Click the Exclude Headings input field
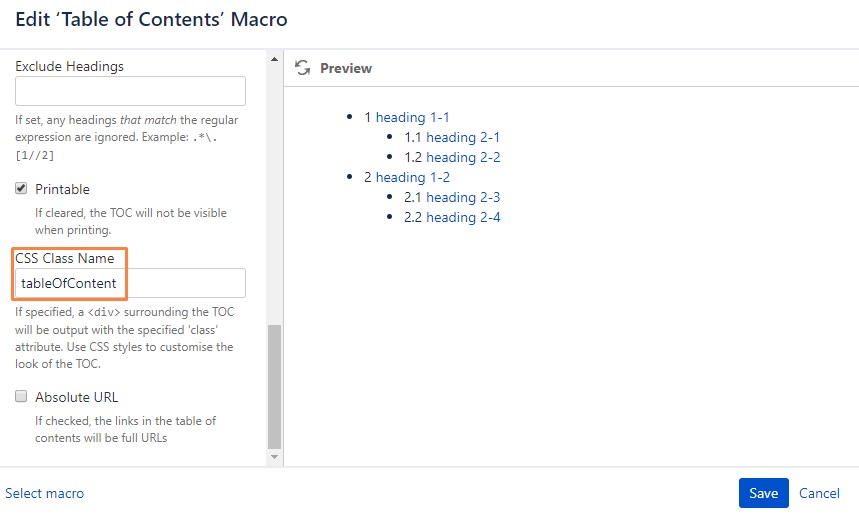This screenshot has width=859, height=516. point(130,91)
